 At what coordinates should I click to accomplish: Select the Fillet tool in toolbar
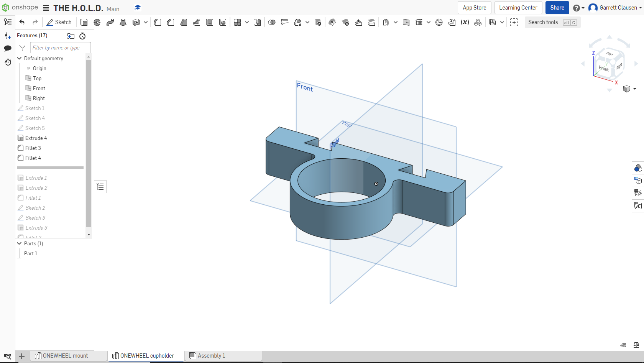[x=158, y=22]
